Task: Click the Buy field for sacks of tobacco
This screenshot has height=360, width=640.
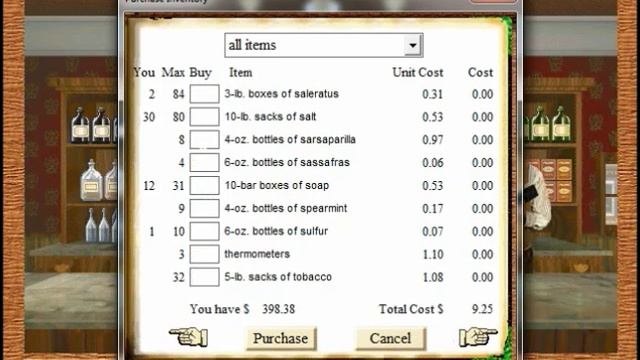Action: pos(204,277)
